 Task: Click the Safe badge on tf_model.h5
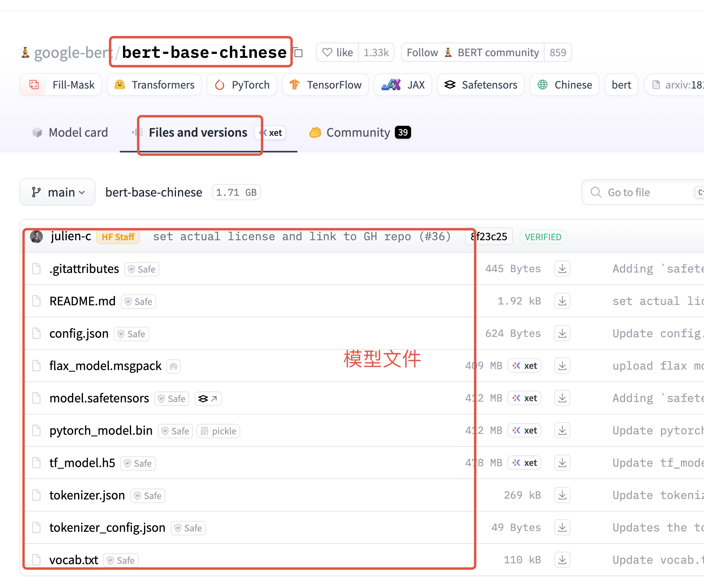[138, 463]
